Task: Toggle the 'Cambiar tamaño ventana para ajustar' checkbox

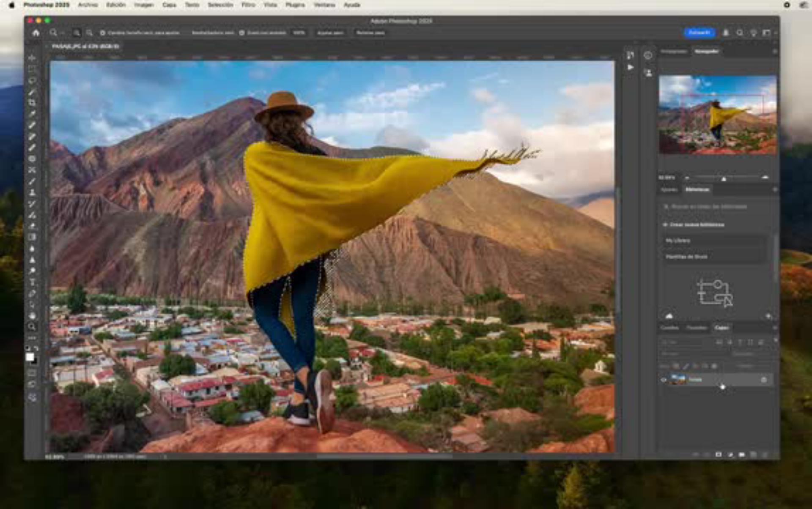Action: (x=102, y=33)
